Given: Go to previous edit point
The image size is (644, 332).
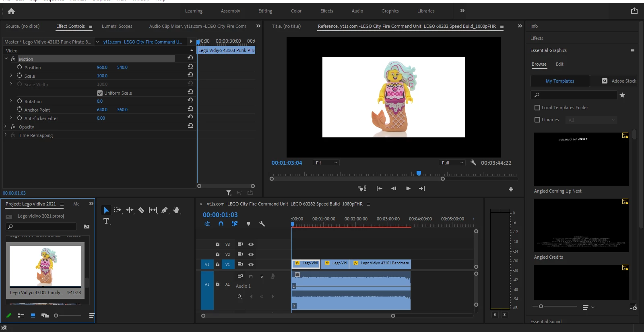Looking at the screenshot, I should pyautogui.click(x=379, y=188).
